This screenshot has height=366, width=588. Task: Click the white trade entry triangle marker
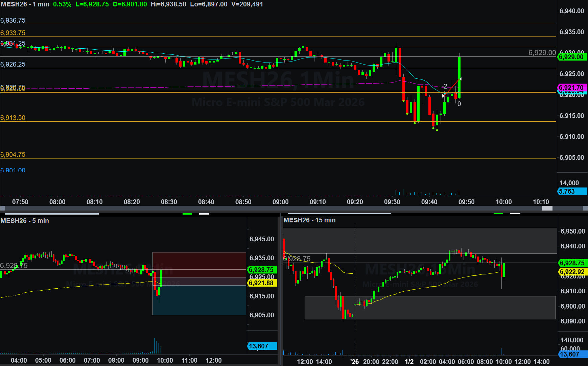tap(444, 96)
